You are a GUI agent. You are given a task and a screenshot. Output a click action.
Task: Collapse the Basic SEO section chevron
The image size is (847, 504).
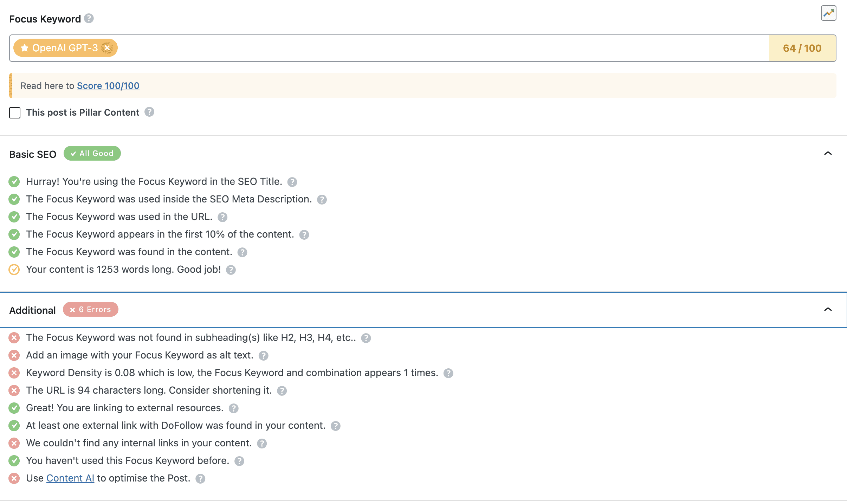click(x=828, y=153)
